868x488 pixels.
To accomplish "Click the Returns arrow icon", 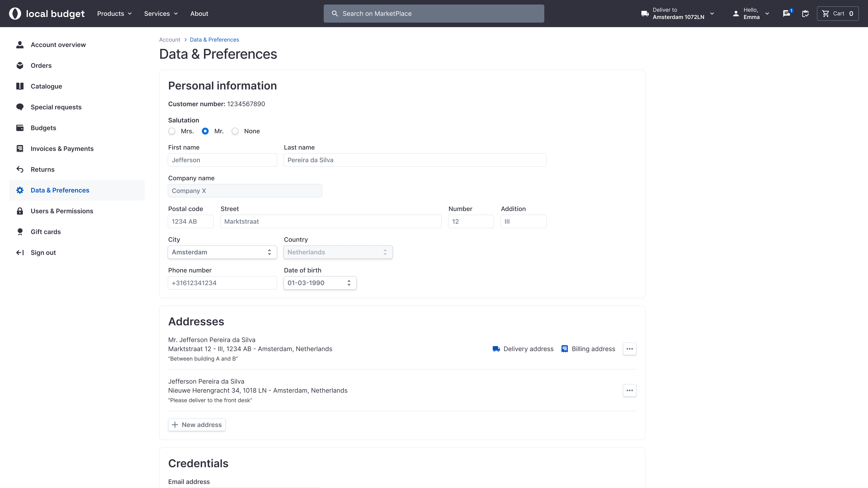I will (20, 169).
